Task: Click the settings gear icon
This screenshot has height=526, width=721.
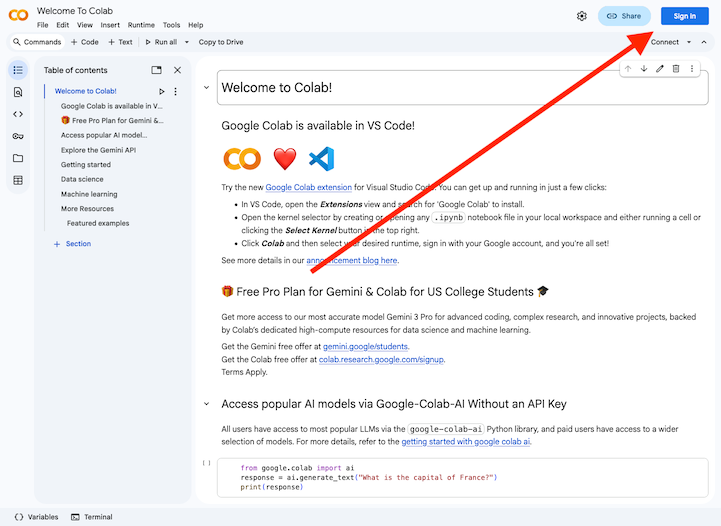Action: pyautogui.click(x=582, y=16)
